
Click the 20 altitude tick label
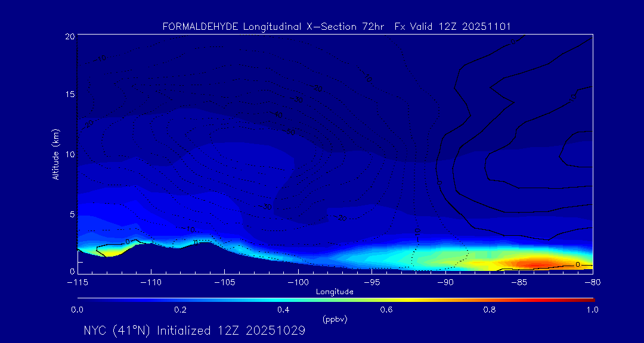[x=69, y=36]
